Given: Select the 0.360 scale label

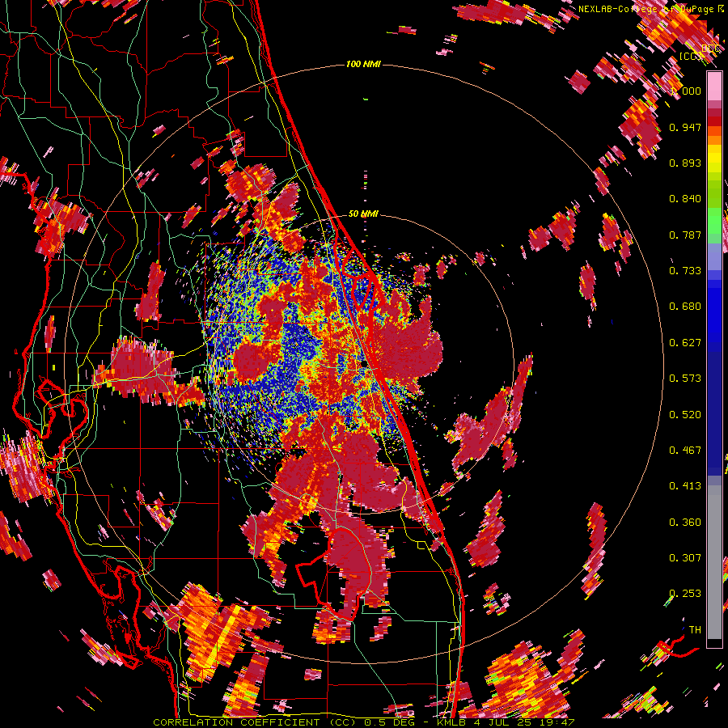Looking at the screenshot, I should 685,523.
